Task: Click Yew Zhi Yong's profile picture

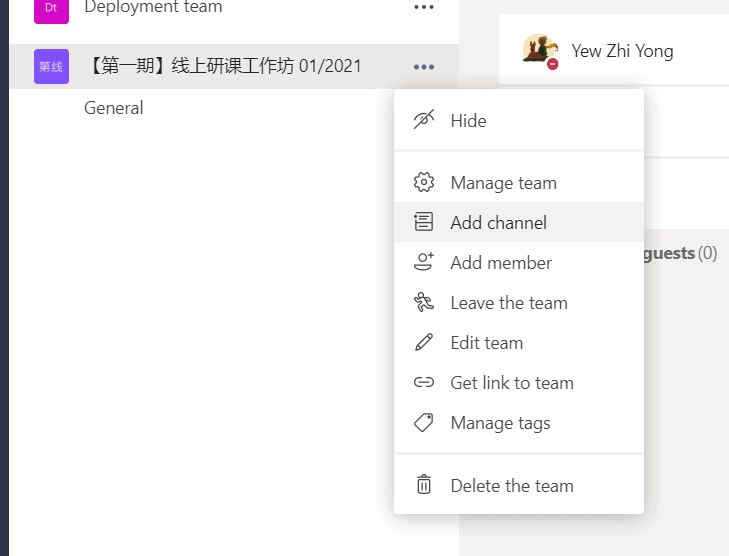Action: [539, 49]
